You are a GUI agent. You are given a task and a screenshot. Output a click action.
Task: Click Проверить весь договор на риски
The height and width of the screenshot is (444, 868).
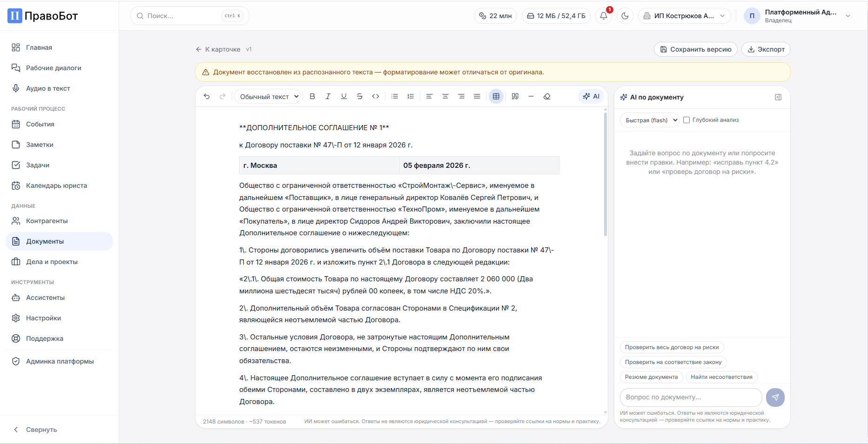[x=672, y=347]
